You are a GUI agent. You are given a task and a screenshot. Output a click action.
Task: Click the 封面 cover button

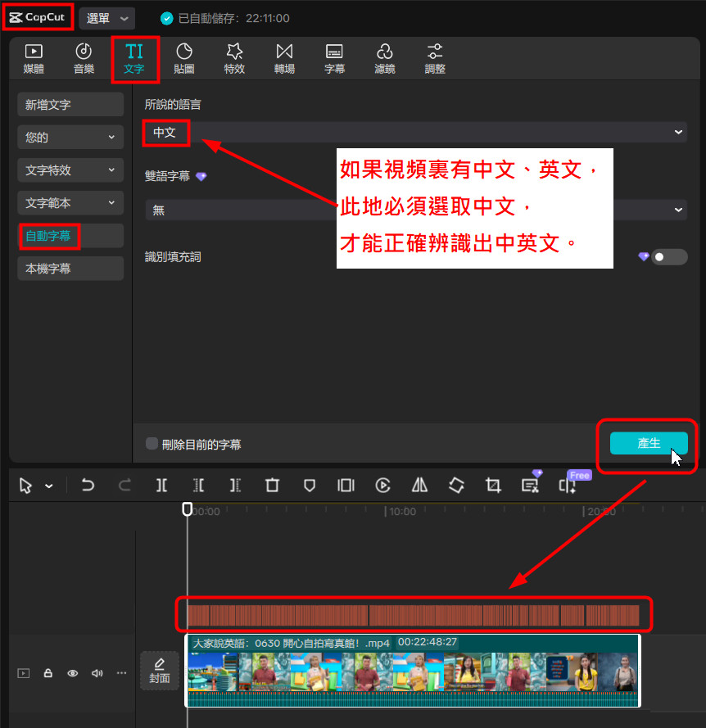click(x=160, y=671)
